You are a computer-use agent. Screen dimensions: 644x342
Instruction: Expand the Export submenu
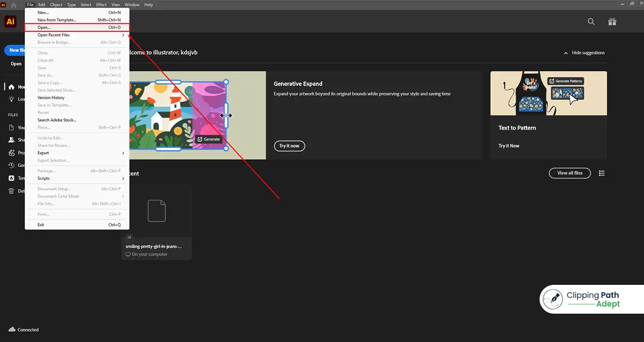pos(78,153)
